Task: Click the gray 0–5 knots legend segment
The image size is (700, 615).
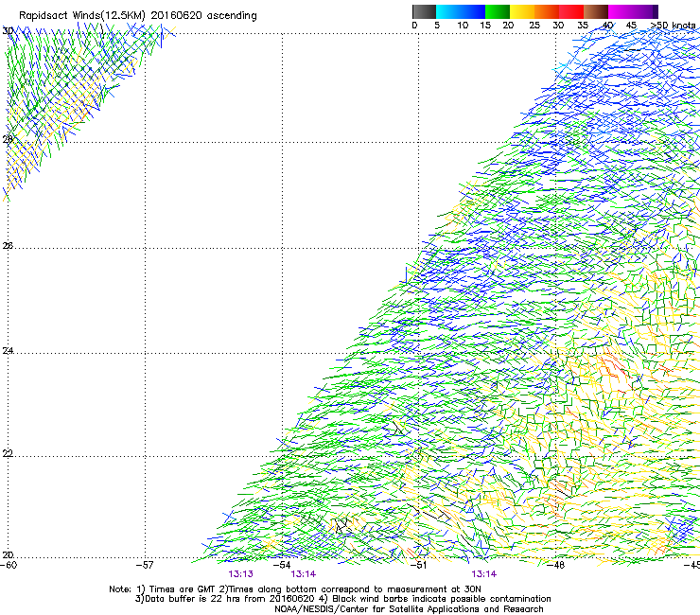Action: (424, 11)
